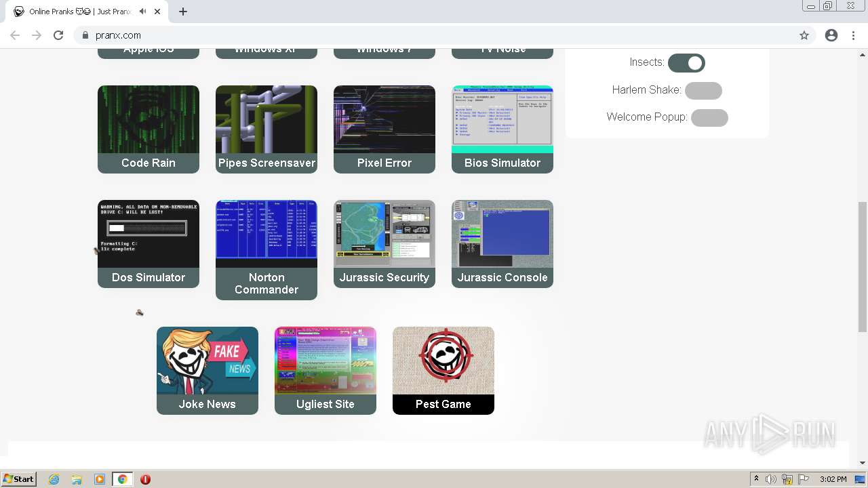Open the file explorer taskbar icon
Viewport: 868px width, 488px height.
pos(77,479)
